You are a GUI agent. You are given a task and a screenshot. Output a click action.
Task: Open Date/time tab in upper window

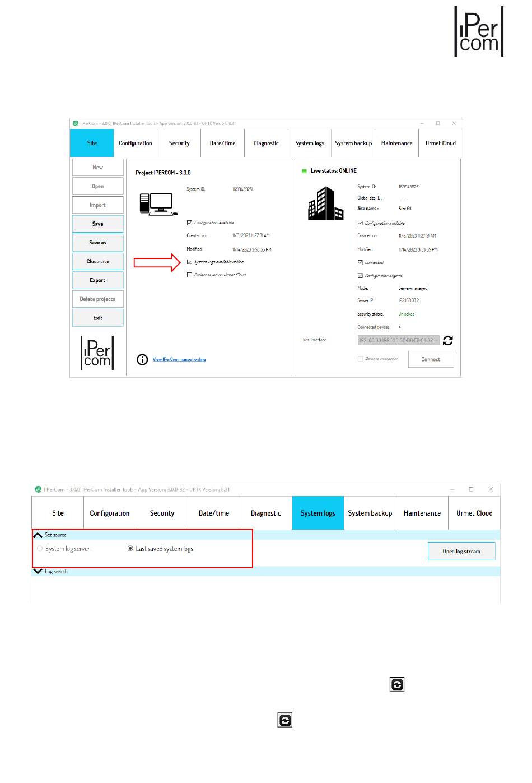pos(223,143)
